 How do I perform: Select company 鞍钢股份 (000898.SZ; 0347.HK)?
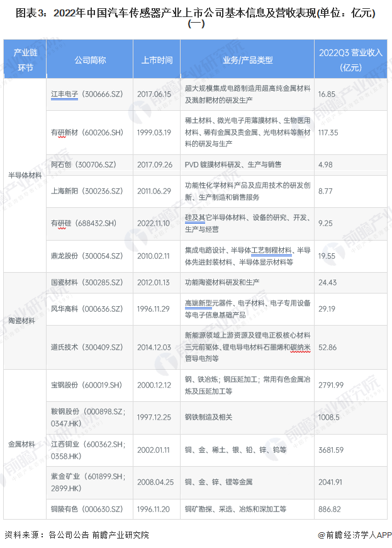pos(88,417)
